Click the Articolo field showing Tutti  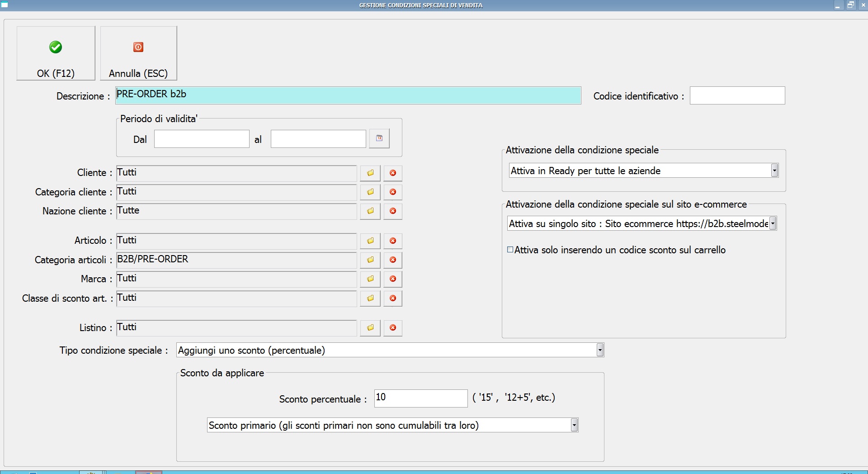click(x=236, y=241)
